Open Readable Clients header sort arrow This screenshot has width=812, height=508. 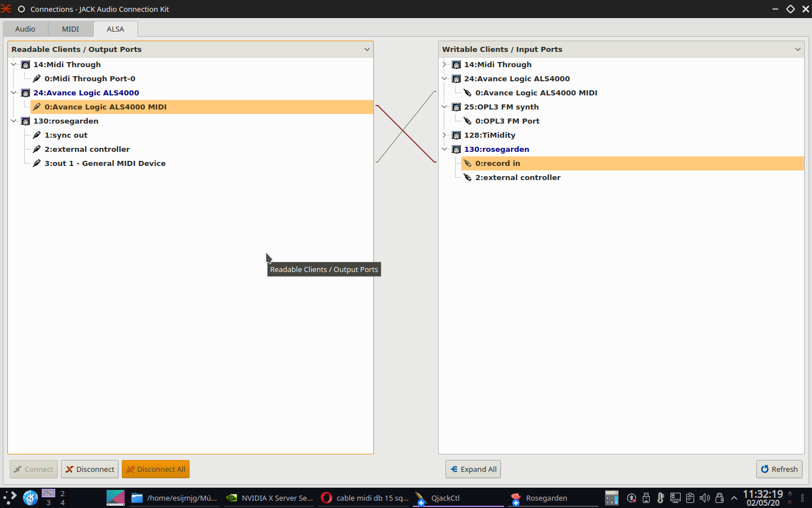(x=367, y=49)
